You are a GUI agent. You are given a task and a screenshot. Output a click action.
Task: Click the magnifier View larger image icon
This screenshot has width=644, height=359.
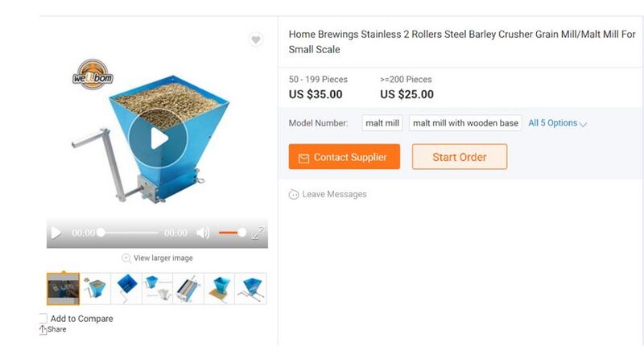pos(126,258)
